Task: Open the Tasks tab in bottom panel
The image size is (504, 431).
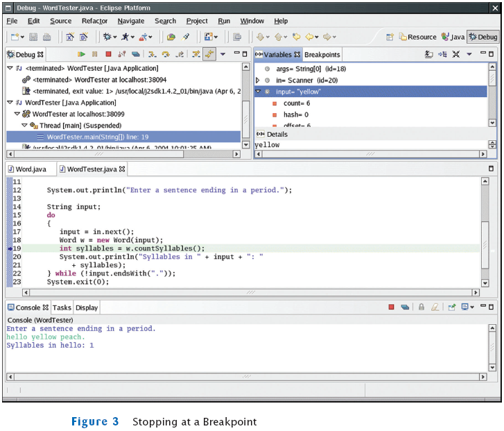Action: point(62,307)
